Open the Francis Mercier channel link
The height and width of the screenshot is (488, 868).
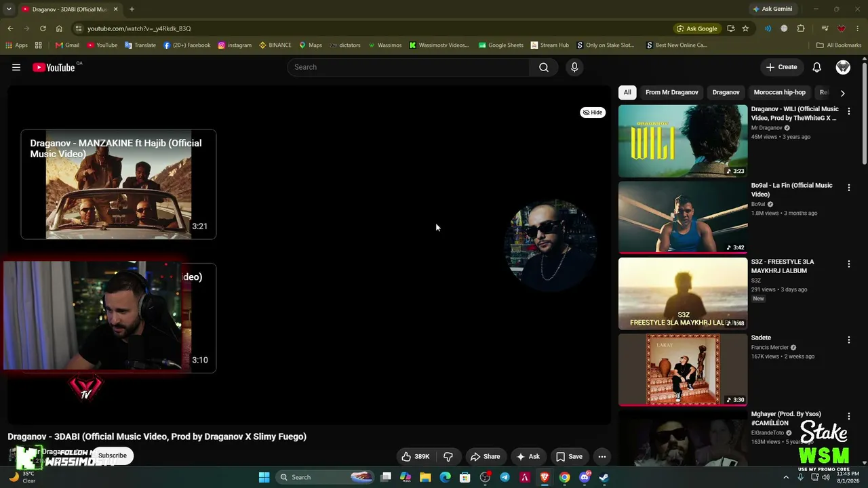pos(770,348)
